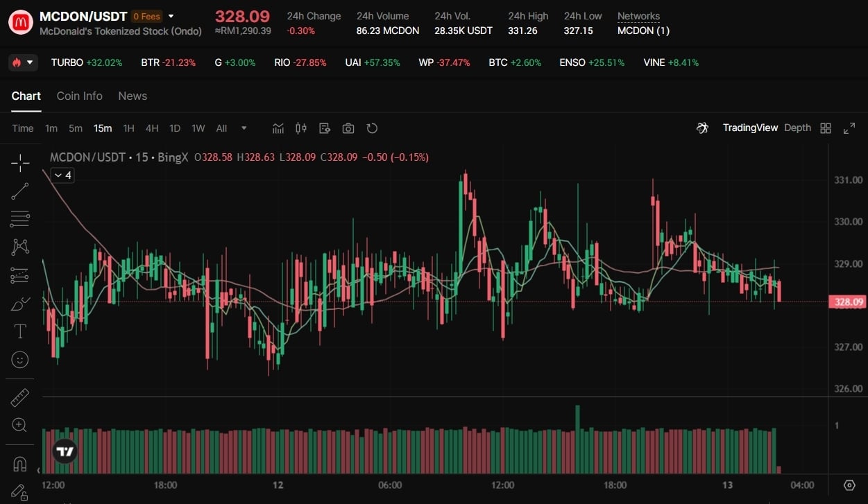The width and height of the screenshot is (868, 504).
Task: Open the News tab
Action: click(133, 96)
